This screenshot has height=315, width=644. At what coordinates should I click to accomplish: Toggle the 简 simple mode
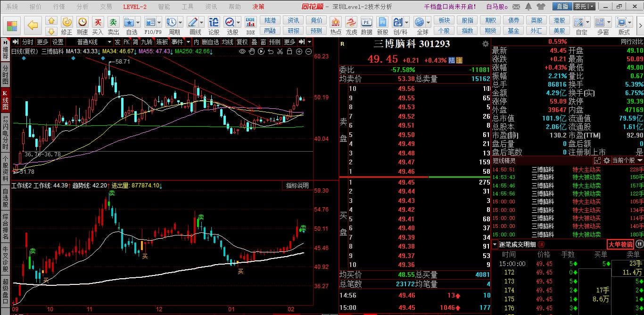coord(135,42)
